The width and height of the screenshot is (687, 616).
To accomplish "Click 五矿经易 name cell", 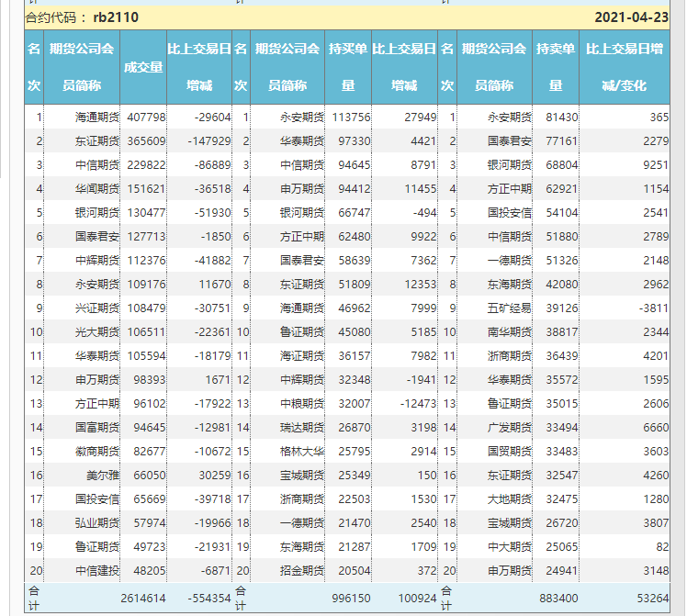I will pyautogui.click(x=510, y=308).
